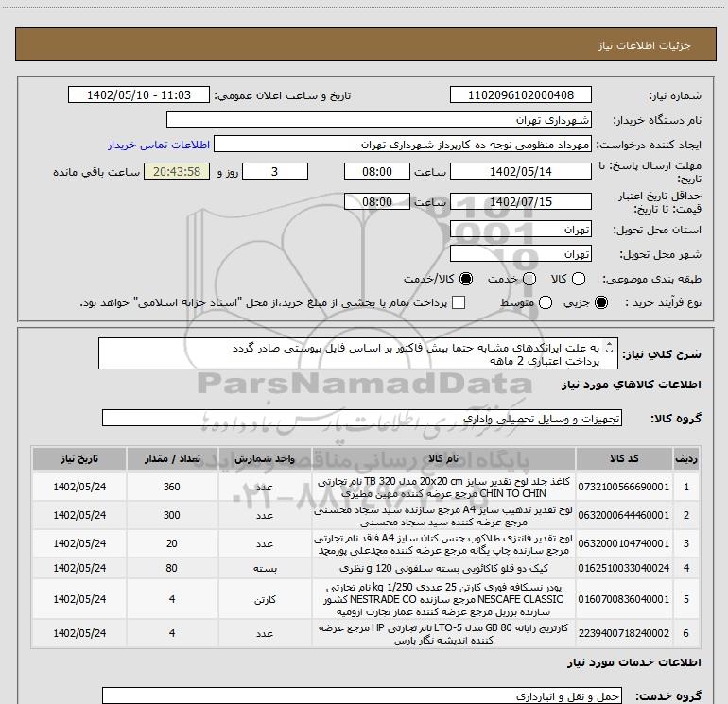Click the unit cell بسته
This screenshot has height=704, width=728.
point(265,569)
